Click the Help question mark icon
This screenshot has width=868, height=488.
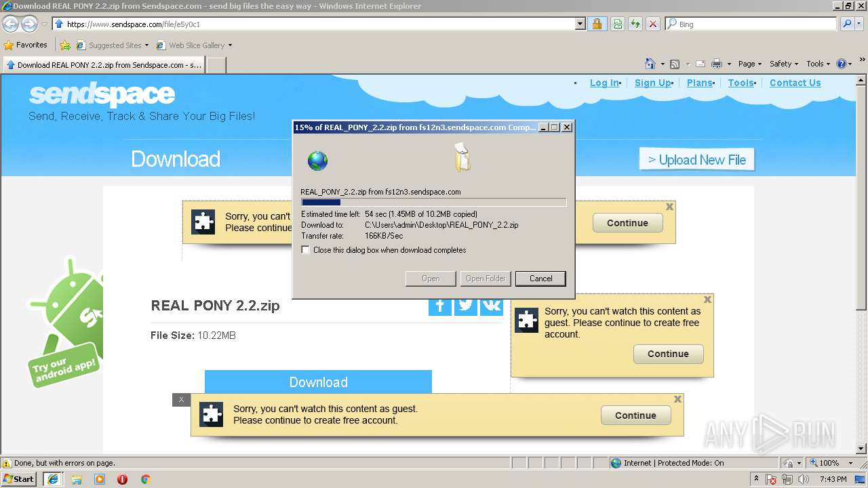842,64
